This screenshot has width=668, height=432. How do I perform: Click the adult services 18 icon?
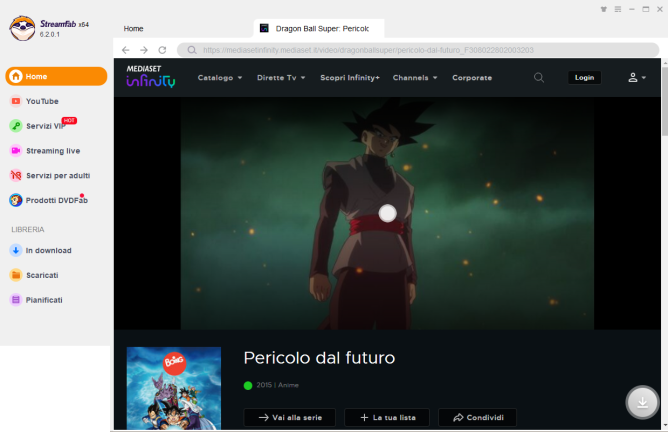pyautogui.click(x=16, y=175)
